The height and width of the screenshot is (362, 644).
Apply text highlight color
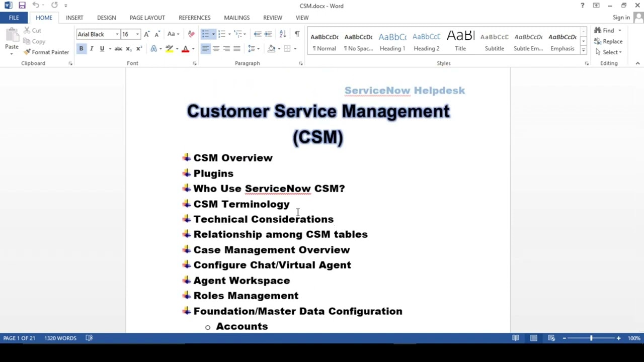[x=170, y=49]
